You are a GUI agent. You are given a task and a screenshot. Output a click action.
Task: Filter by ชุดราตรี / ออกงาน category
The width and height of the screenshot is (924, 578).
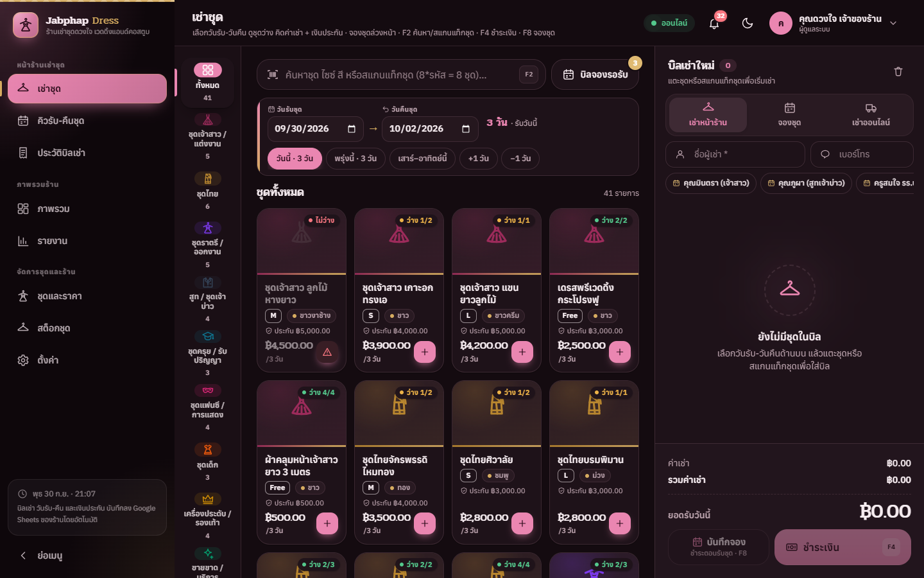click(x=207, y=245)
